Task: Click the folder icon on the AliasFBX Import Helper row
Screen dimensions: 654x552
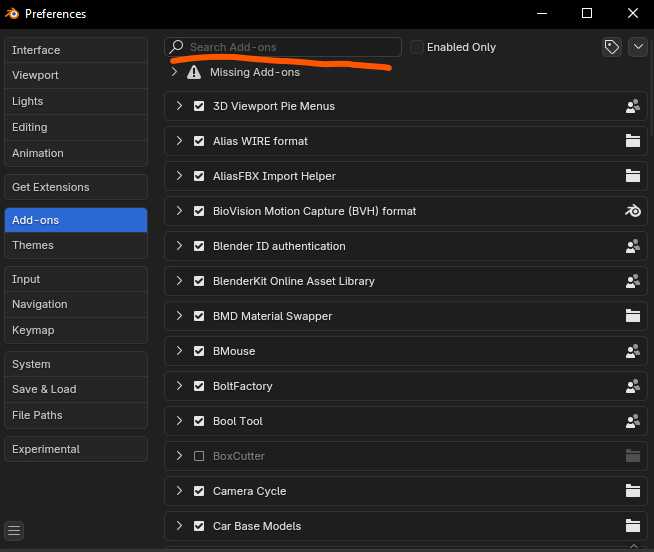Action: coord(633,176)
